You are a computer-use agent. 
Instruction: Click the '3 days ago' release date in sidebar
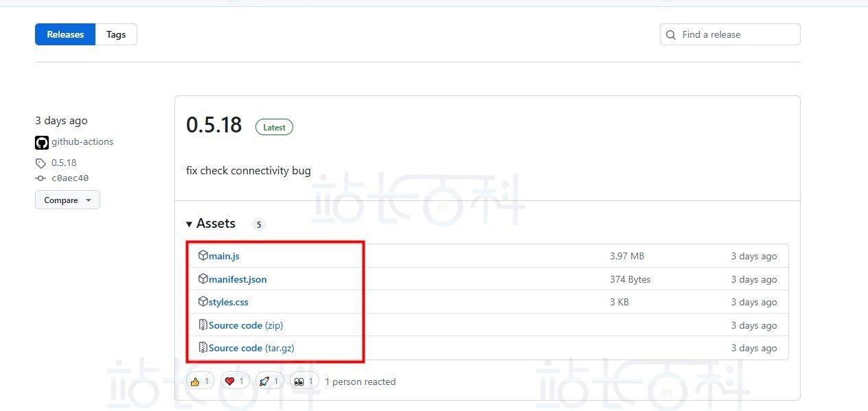(x=62, y=121)
